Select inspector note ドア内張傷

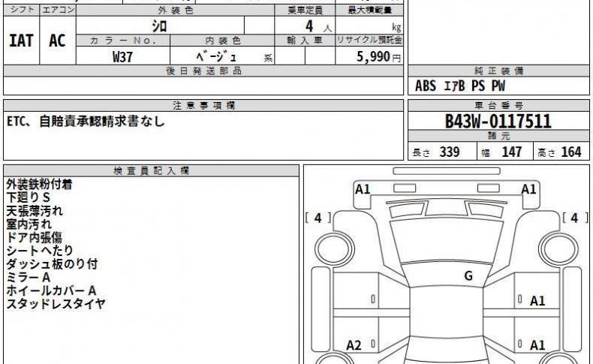point(34,237)
